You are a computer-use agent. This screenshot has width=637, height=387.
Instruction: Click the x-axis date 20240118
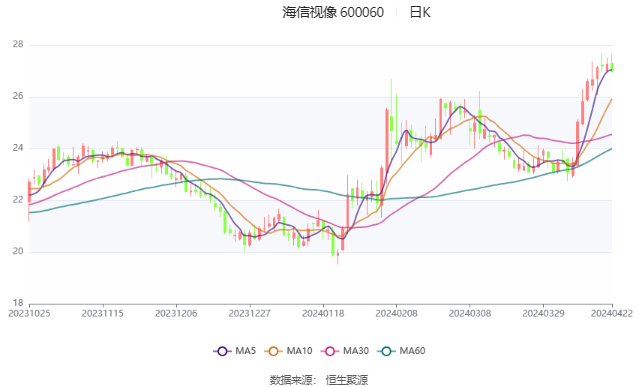point(323,313)
